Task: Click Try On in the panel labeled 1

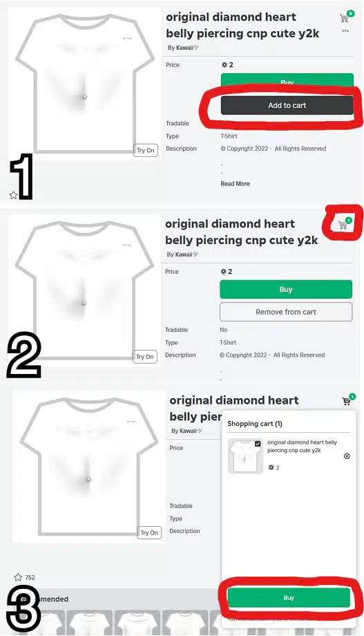Action: click(x=145, y=151)
